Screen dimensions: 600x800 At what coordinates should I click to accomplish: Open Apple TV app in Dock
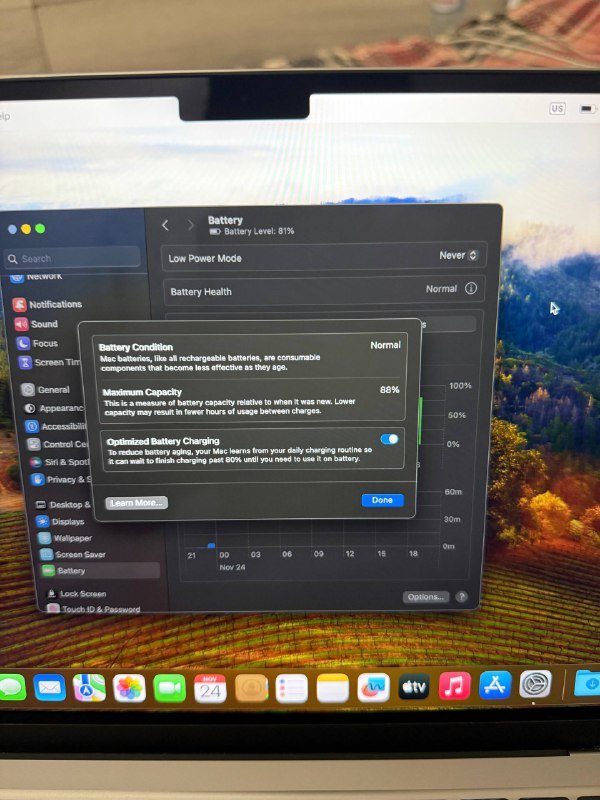(414, 687)
